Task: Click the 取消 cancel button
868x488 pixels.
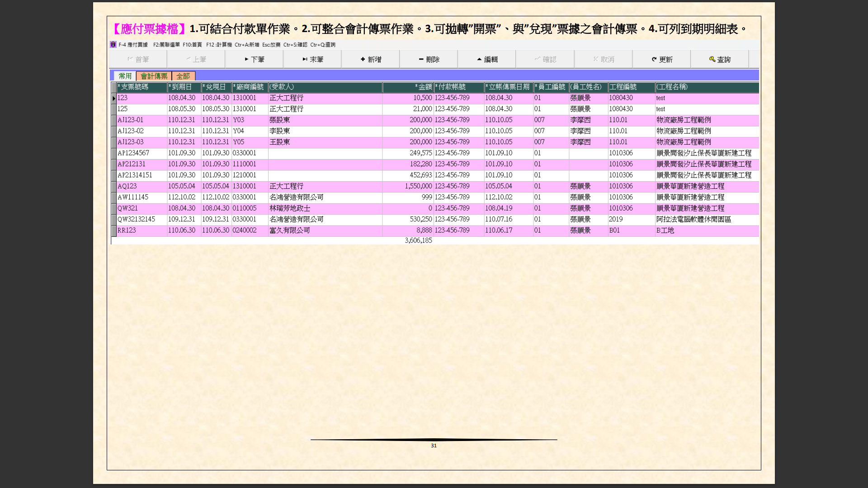Action: 604,59
